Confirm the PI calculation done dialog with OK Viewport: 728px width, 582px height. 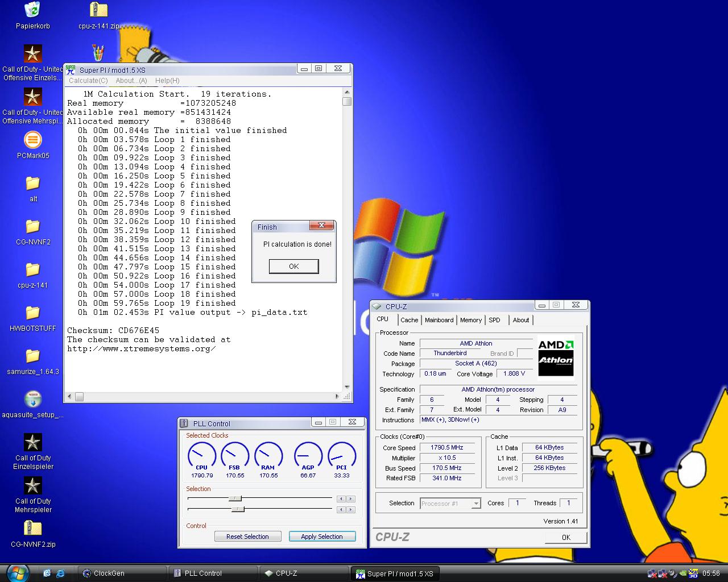[293, 266]
